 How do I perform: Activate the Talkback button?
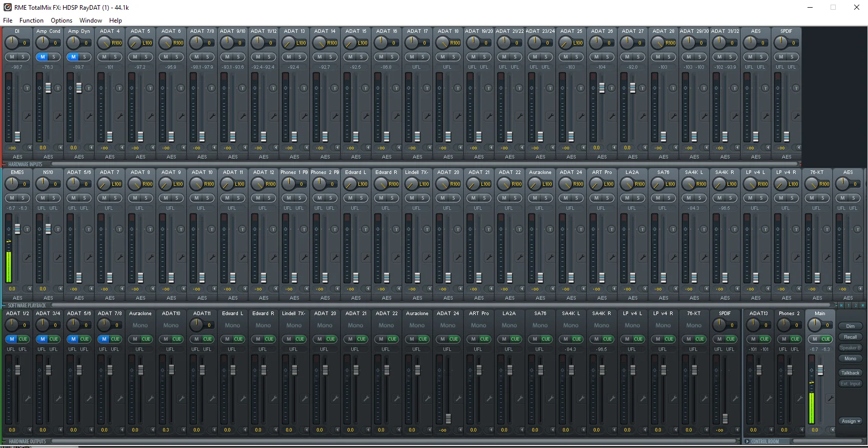851,373
